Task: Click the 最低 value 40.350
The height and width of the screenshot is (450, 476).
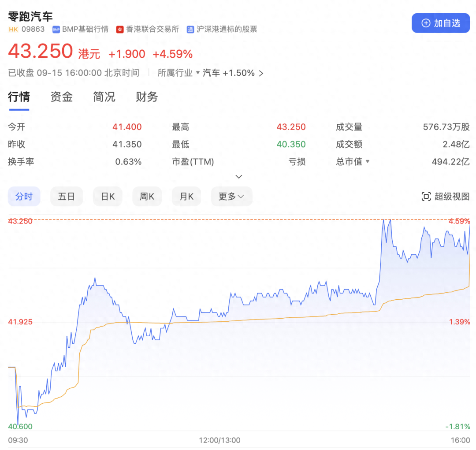Action: pos(291,144)
